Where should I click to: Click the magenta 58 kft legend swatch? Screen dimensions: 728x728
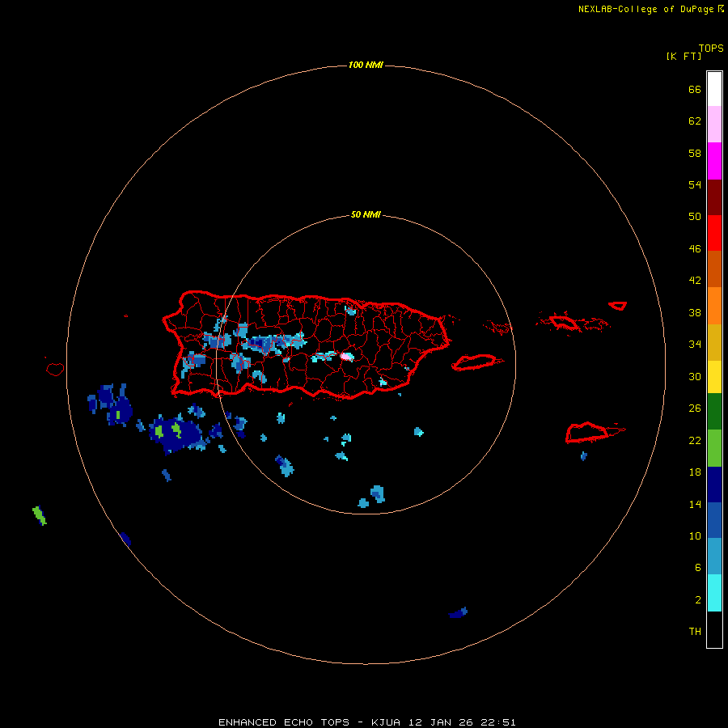pos(714,161)
